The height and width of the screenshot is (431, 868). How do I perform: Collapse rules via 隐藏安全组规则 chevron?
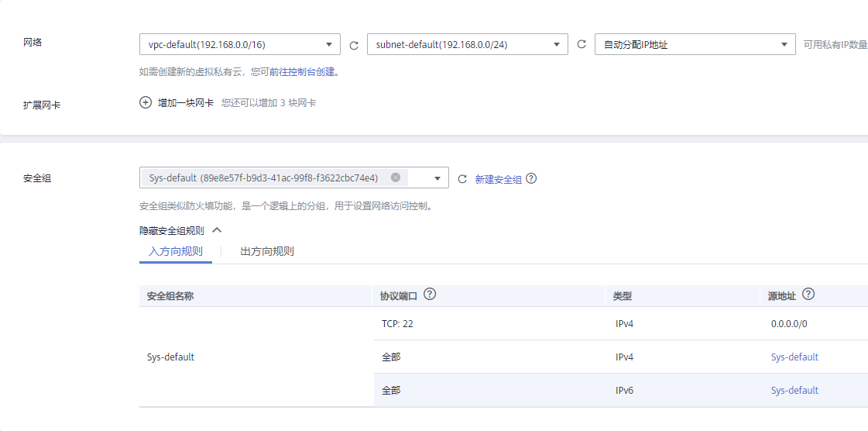point(217,230)
